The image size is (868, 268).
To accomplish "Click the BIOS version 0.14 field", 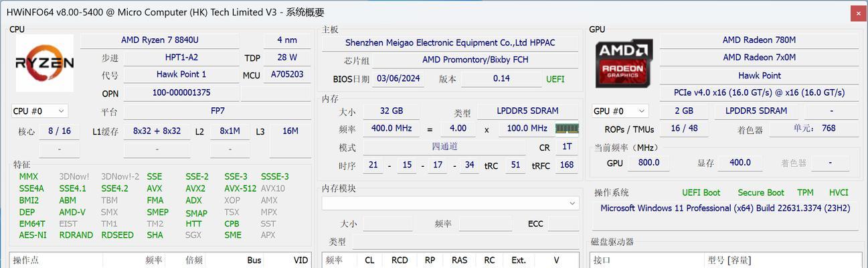I will point(501,78).
